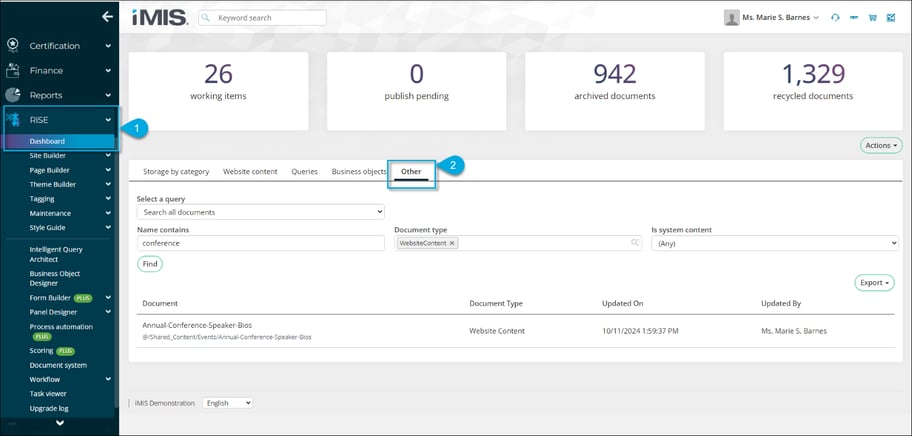Click inside the Document type field
The image size is (912, 436).
point(518,244)
